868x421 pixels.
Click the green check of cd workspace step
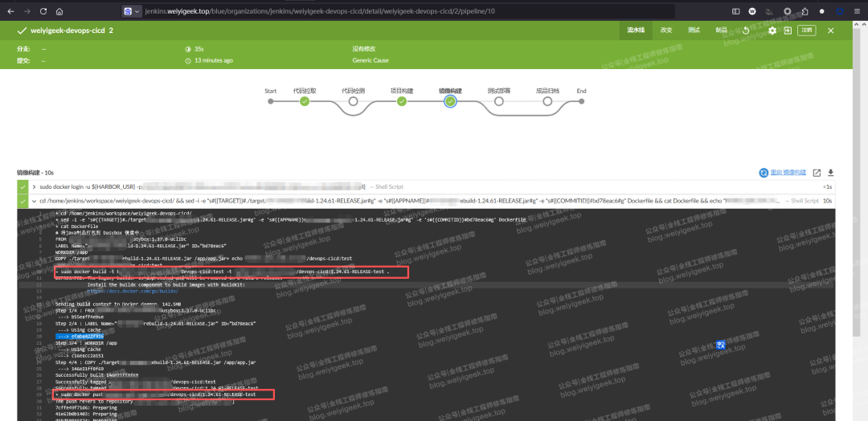click(x=23, y=202)
